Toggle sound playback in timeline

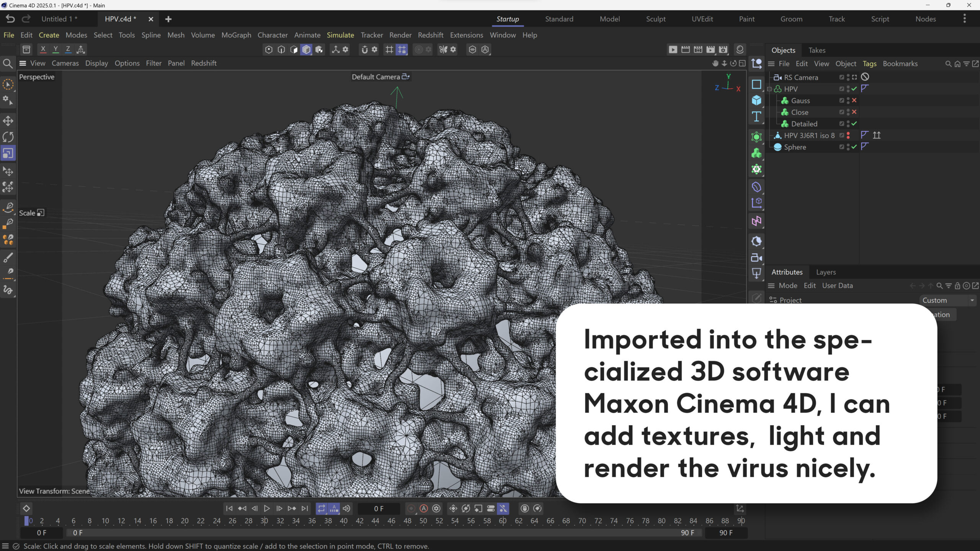coord(346,509)
